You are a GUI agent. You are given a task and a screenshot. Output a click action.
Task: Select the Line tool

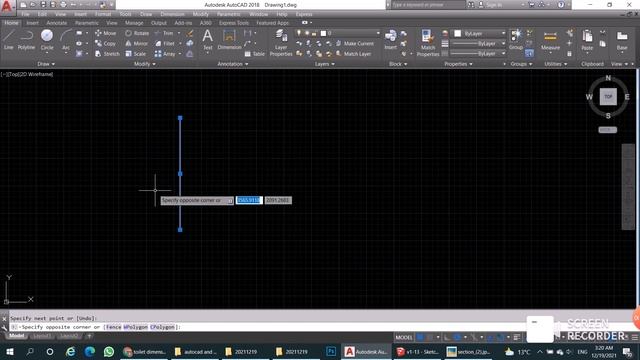coord(9,40)
